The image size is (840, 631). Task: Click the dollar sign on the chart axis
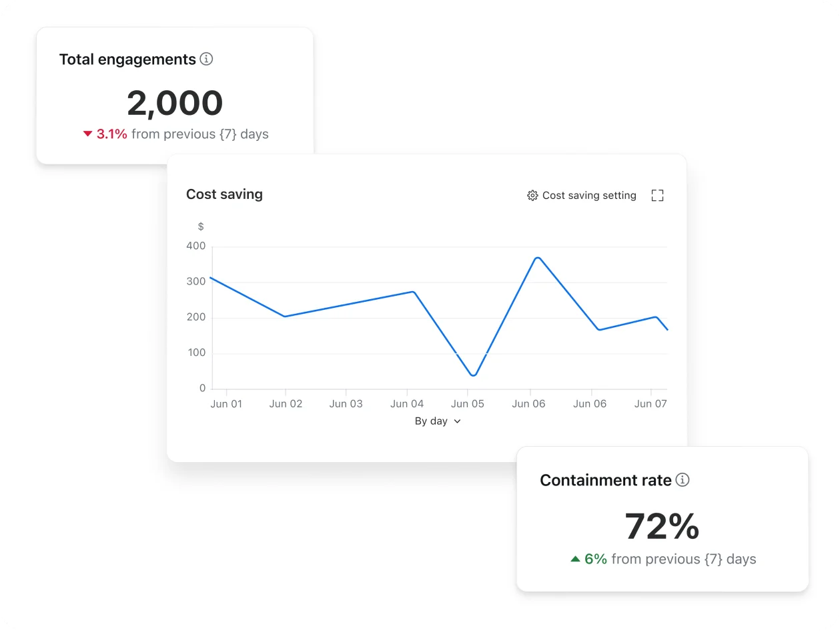coord(201,226)
